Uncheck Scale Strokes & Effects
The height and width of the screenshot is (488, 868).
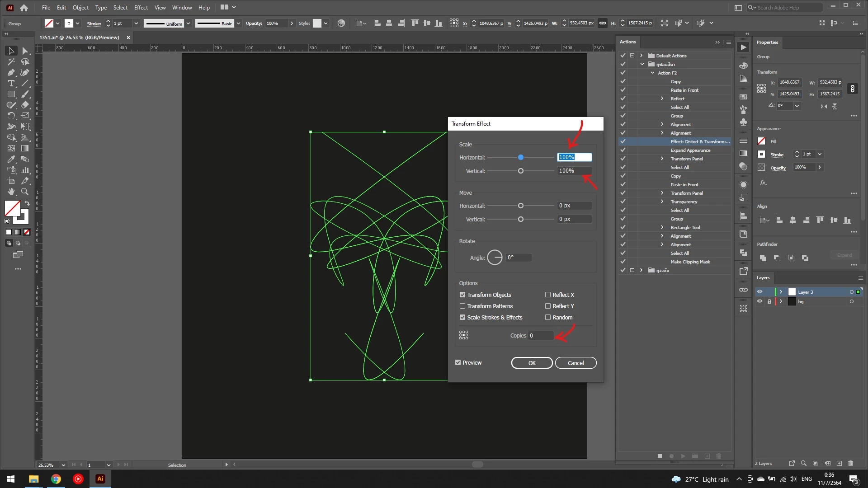462,317
